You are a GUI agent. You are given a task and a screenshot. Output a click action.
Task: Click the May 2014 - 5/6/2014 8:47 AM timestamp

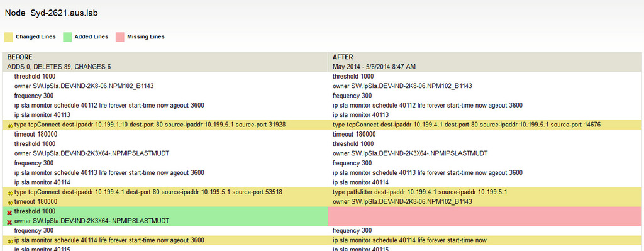point(374,67)
